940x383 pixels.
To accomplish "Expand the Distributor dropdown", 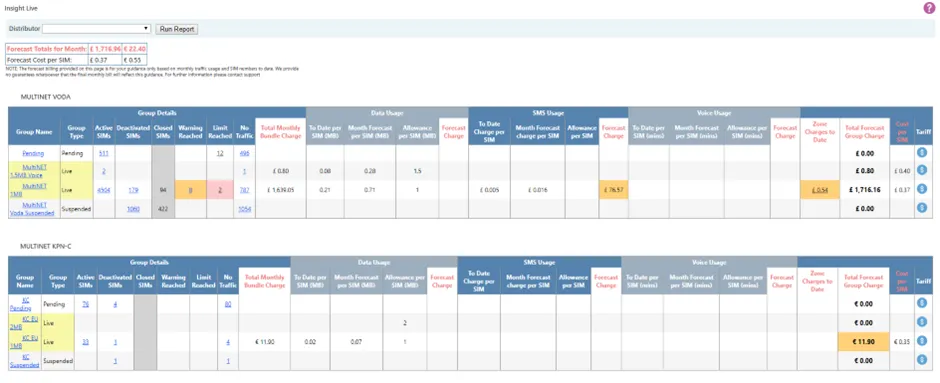I will pos(96,29).
